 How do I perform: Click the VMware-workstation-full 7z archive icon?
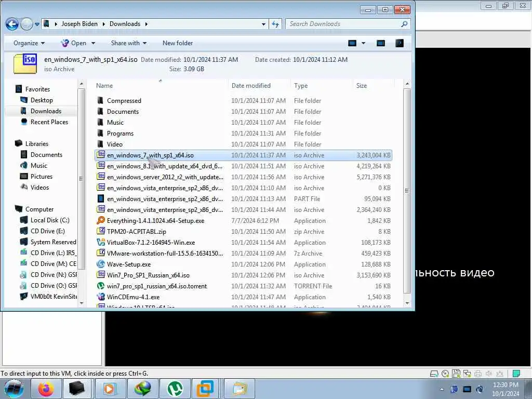click(101, 253)
